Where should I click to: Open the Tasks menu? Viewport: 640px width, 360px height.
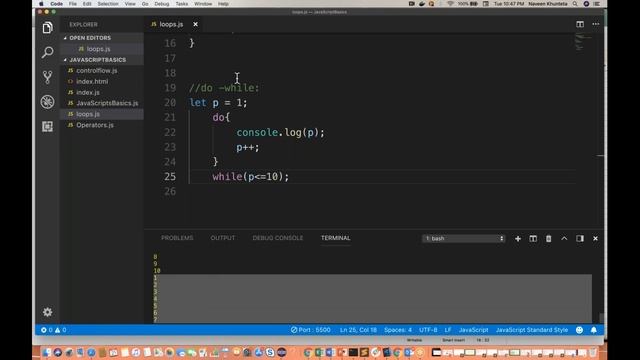pyautogui.click(x=182, y=4)
